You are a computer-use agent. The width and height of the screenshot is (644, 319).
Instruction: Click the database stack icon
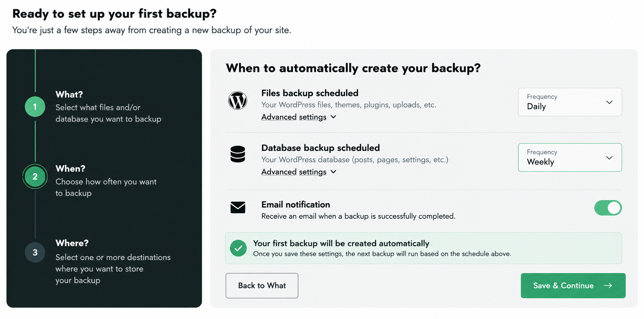click(237, 154)
